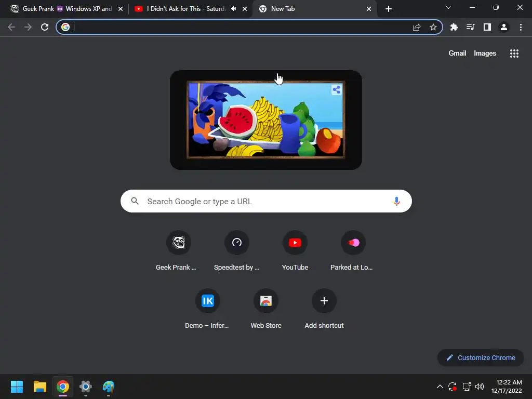Click the sync update tray icon
The image size is (532, 399).
[x=453, y=387]
